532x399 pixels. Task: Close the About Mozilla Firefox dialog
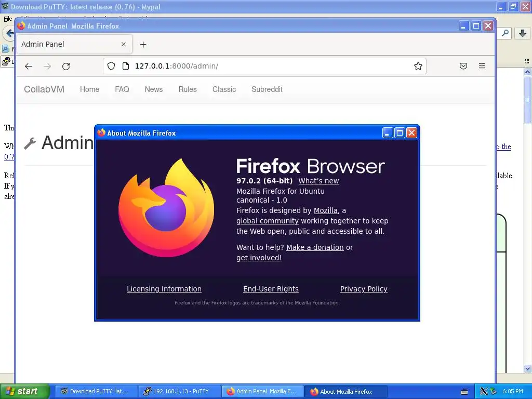point(411,132)
